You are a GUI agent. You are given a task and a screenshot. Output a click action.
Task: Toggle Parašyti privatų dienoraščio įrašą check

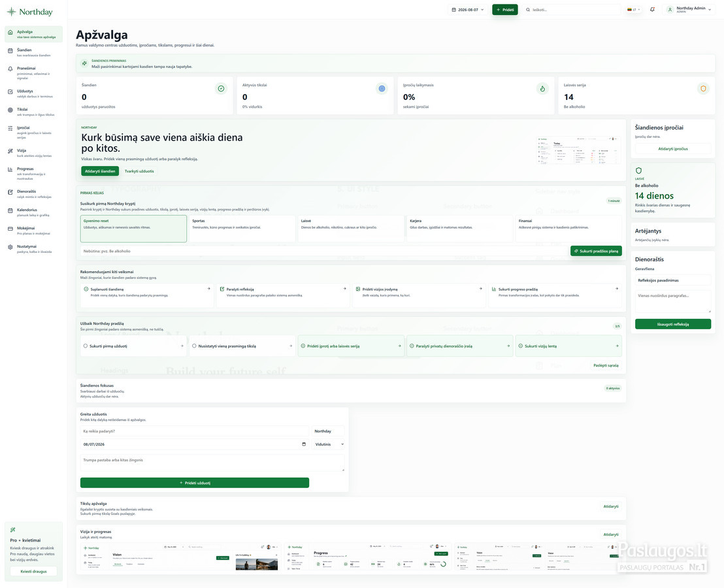coord(412,346)
